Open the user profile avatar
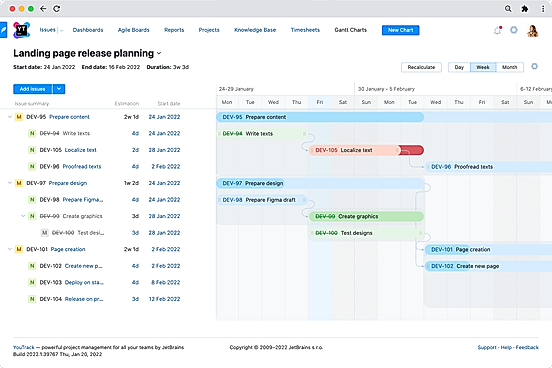The image size is (552, 368). [532, 31]
